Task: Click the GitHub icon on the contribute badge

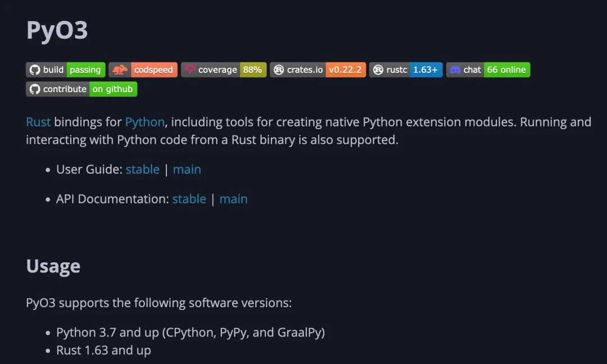Action: (35, 89)
